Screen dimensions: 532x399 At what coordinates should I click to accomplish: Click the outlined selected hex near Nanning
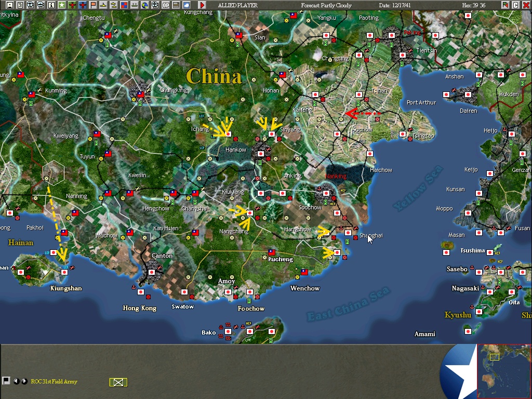(54, 172)
